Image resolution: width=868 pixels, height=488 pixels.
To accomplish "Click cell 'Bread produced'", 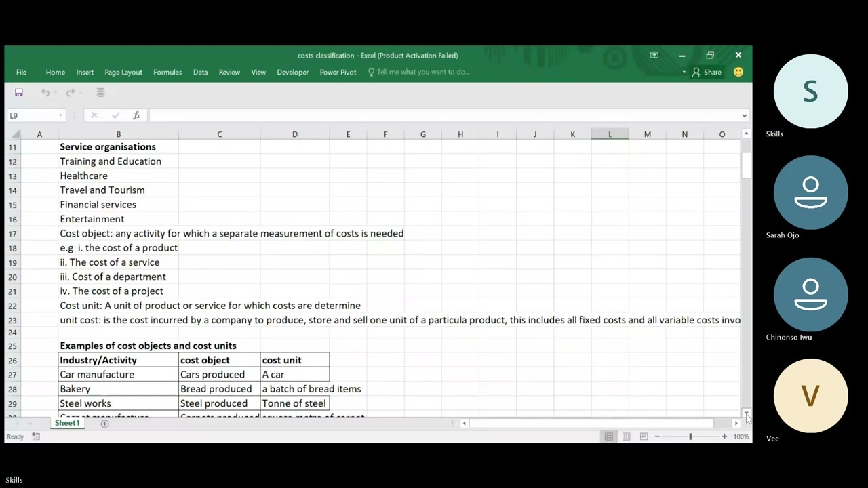I will click(219, 389).
